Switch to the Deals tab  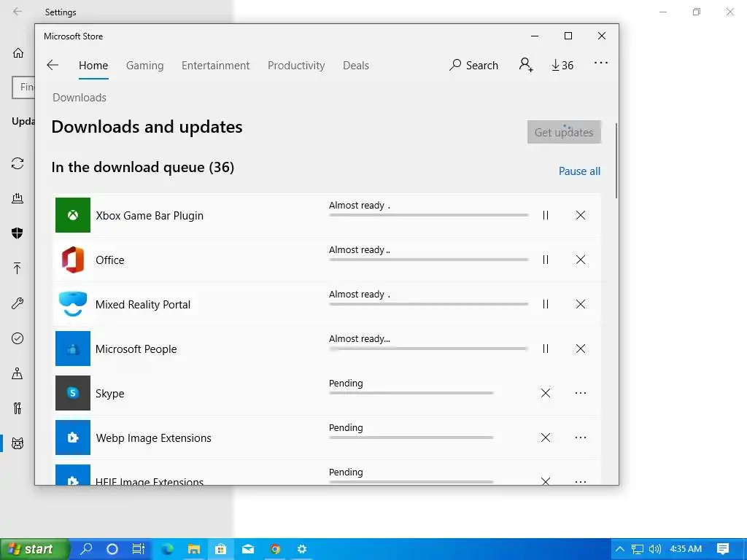[x=356, y=65]
